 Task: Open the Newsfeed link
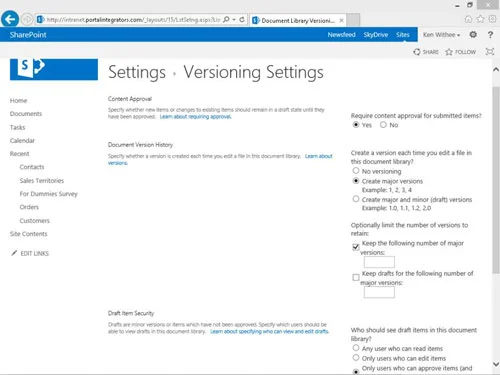[341, 35]
